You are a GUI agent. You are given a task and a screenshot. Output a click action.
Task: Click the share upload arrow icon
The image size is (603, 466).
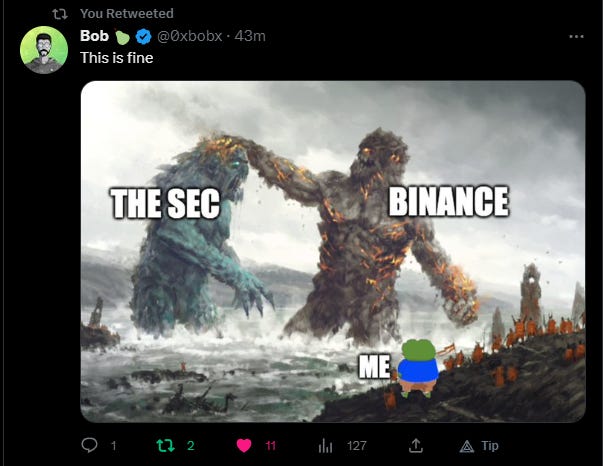[x=415, y=446]
